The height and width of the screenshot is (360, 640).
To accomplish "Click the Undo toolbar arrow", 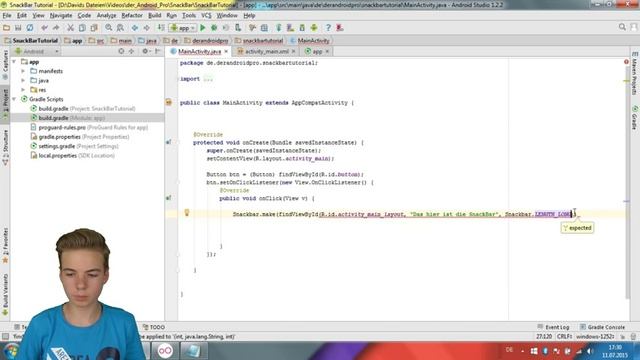I will pyautogui.click(x=44, y=28).
